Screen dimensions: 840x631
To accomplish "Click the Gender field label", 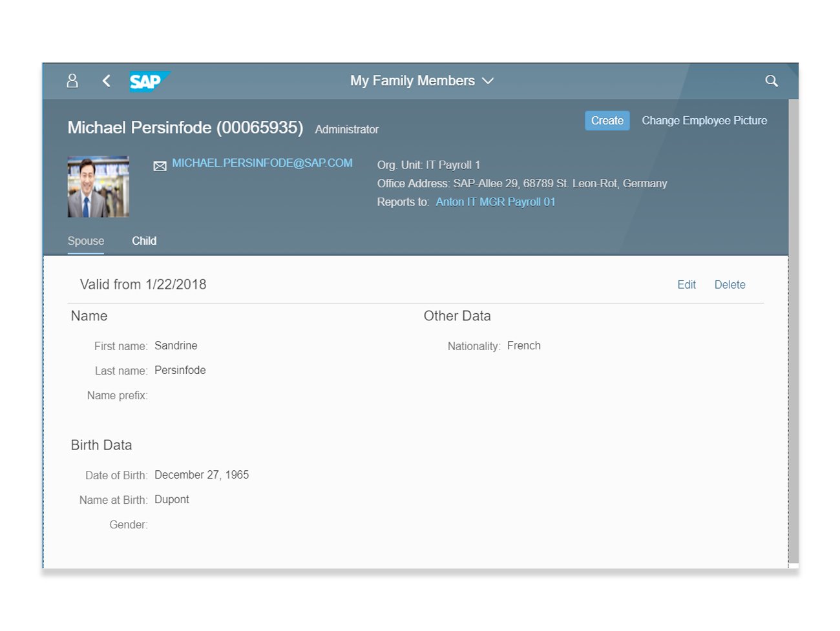I will [x=129, y=524].
